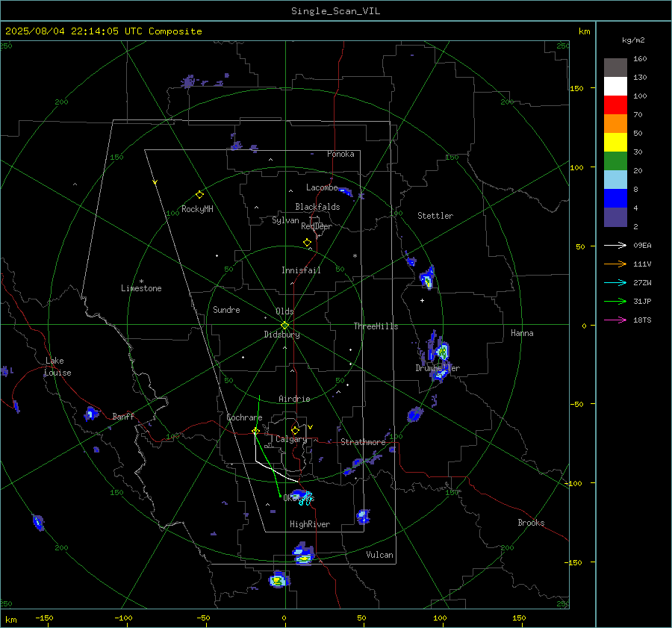Click the RockyMH map label

[x=197, y=209]
